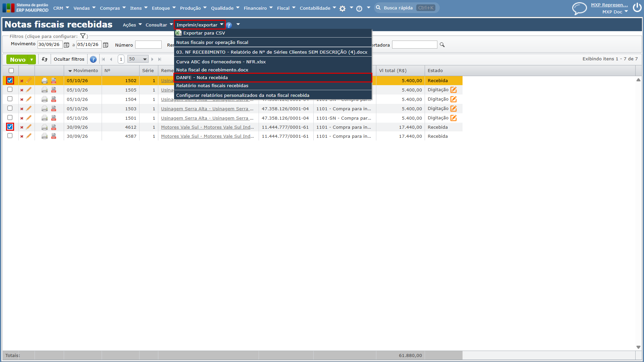Click the blue help icon beside Ocultar filtros

[93, 59]
